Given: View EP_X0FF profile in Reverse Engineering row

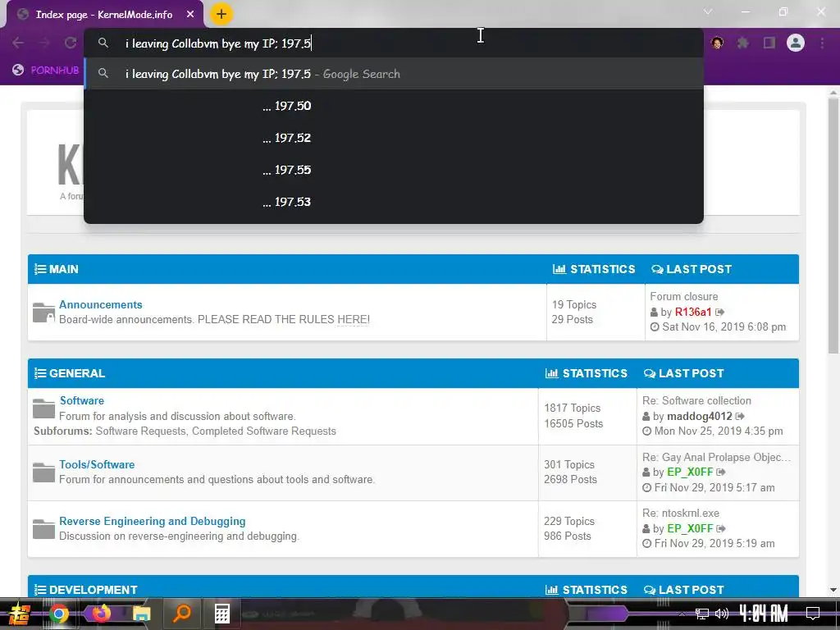Looking at the screenshot, I should [690, 529].
